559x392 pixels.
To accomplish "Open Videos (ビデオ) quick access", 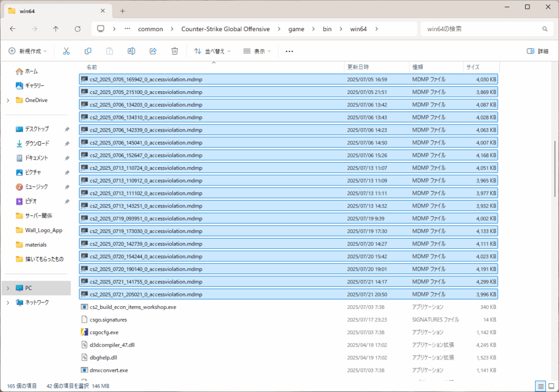I will coord(26,201).
